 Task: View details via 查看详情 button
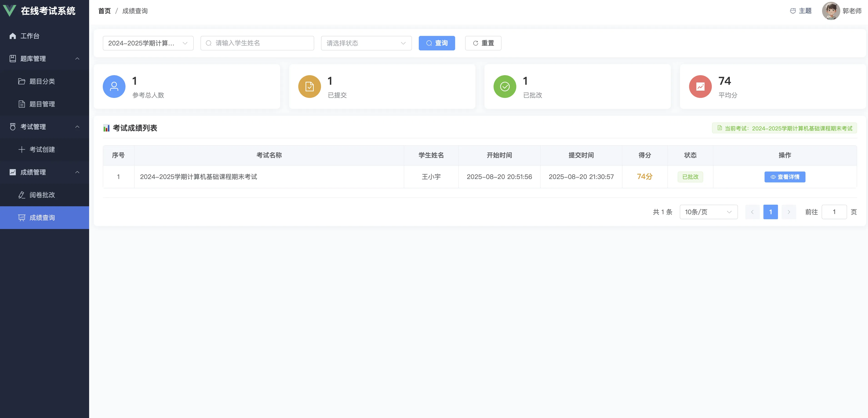[x=784, y=177]
